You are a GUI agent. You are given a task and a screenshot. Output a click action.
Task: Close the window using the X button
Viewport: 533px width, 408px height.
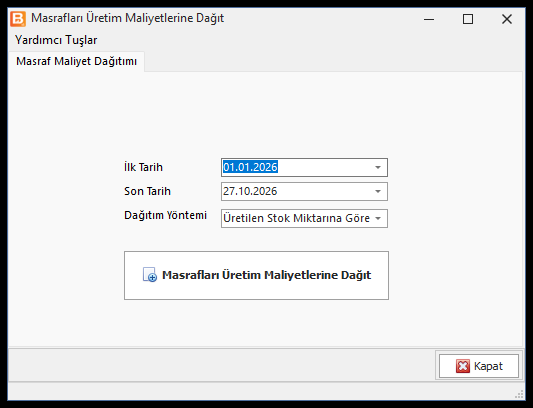pyautogui.click(x=506, y=19)
